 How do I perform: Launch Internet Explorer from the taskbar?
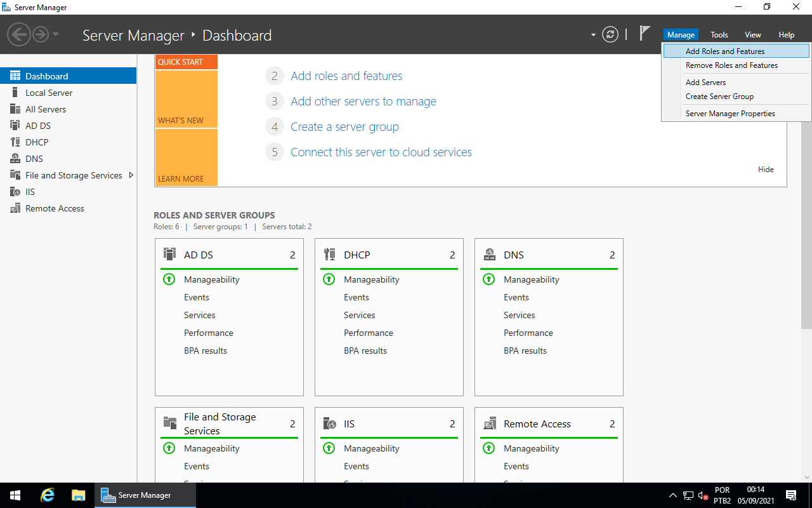coord(47,495)
